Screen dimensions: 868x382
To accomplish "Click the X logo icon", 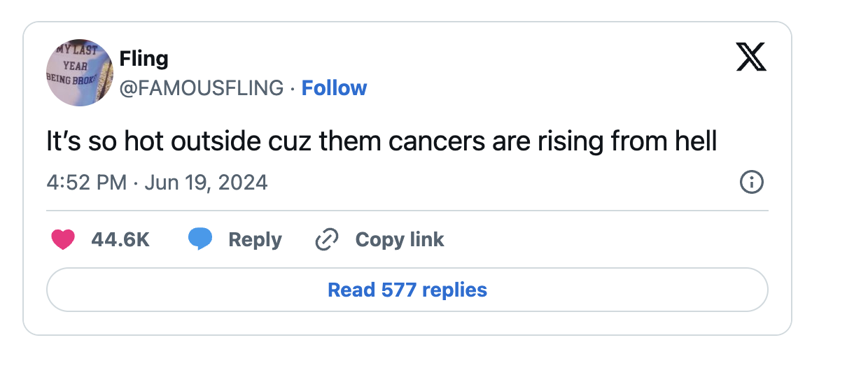I will [751, 57].
